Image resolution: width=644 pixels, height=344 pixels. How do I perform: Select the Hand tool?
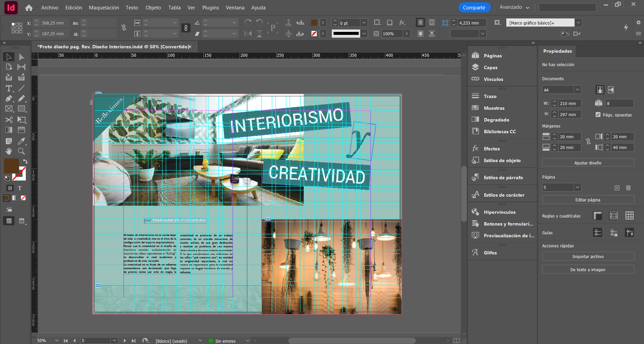pyautogui.click(x=9, y=151)
